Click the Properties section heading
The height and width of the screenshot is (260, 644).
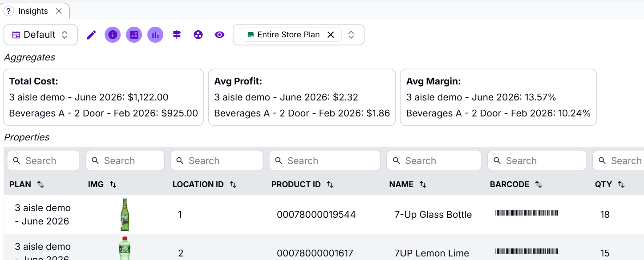tap(27, 137)
